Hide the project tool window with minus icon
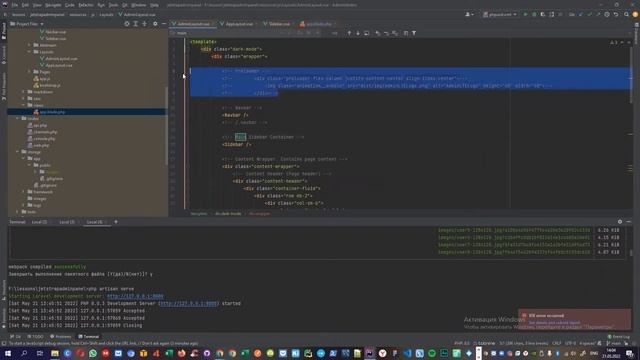The image size is (640, 360). [x=164, y=24]
